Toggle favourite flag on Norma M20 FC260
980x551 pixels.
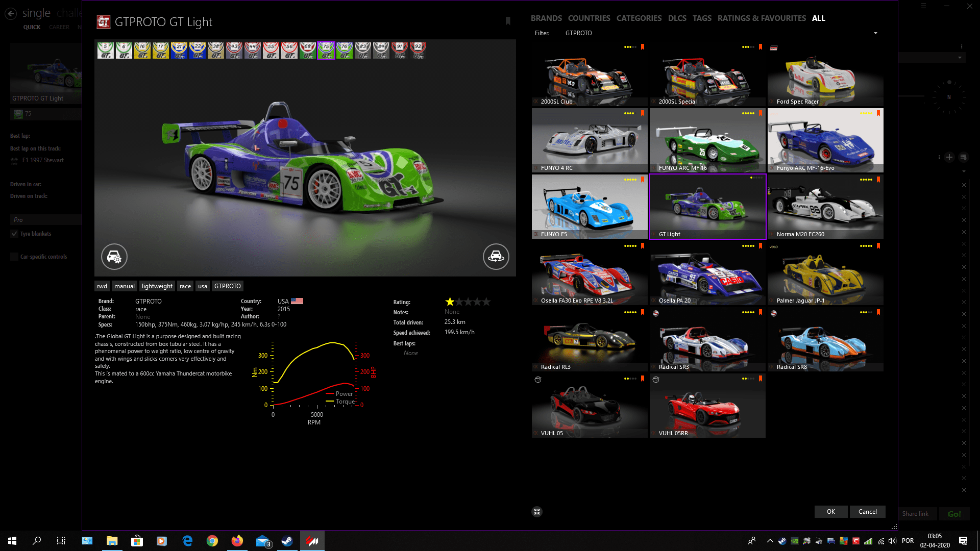[878, 180]
